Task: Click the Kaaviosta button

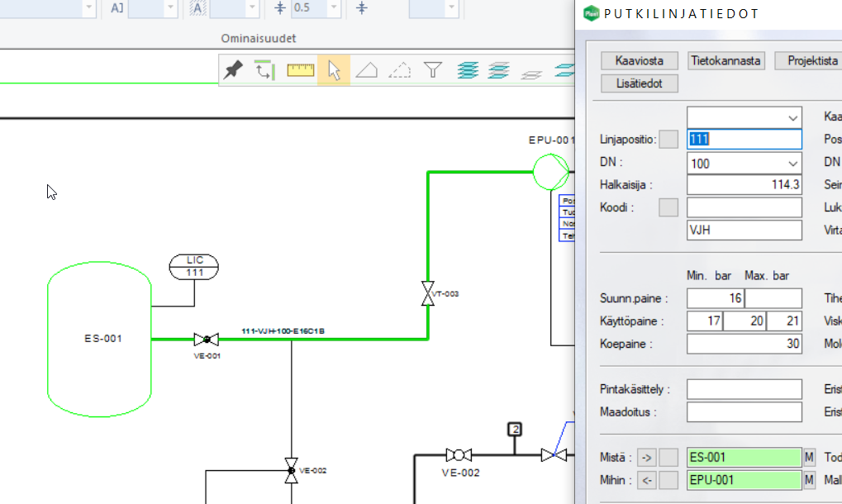Action: [640, 60]
